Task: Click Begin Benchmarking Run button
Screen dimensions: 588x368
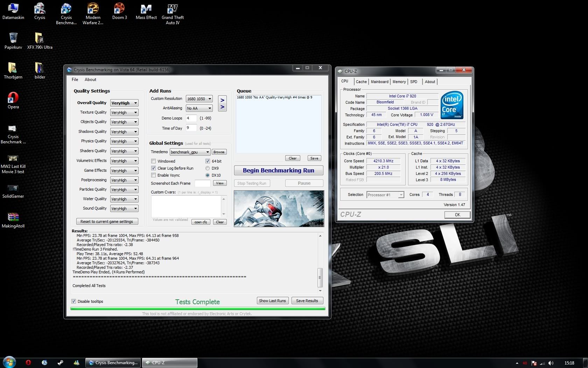Action: click(x=279, y=170)
